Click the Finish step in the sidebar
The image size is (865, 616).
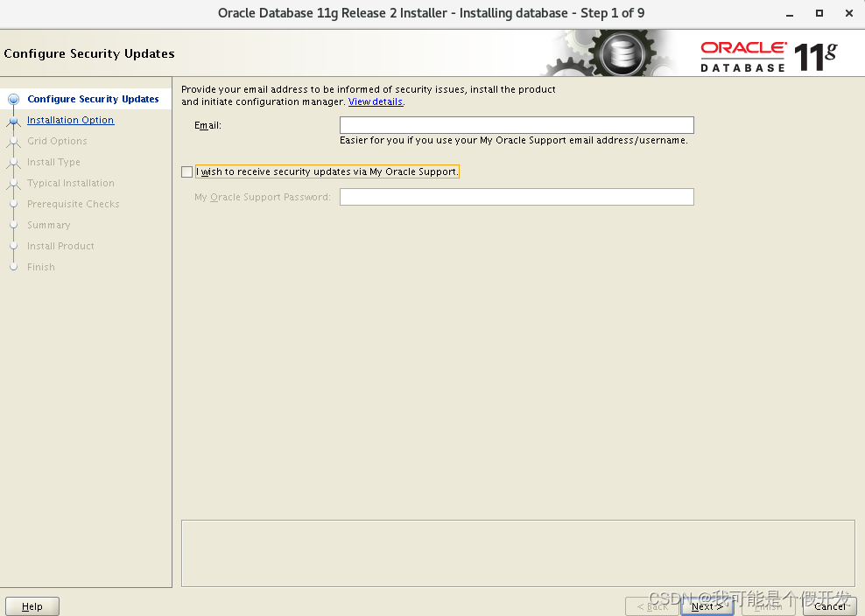pos(41,266)
